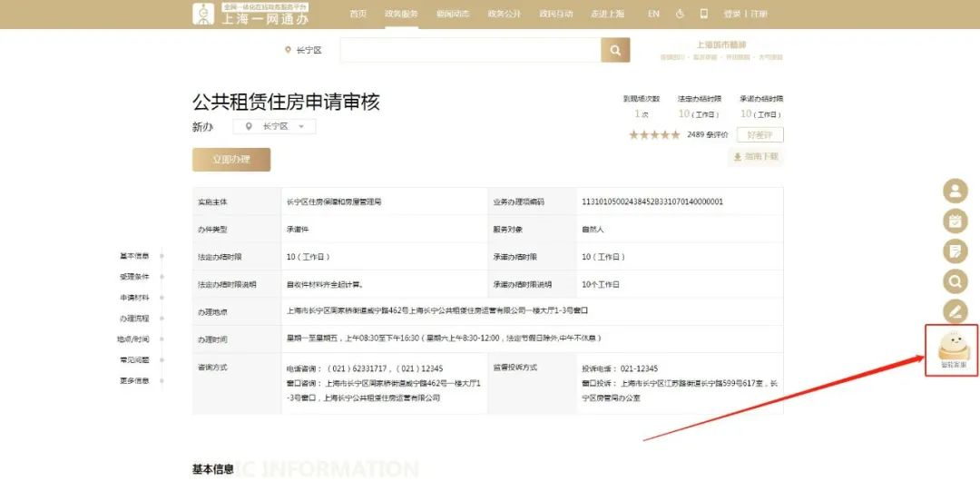The height and width of the screenshot is (491, 980).
Task: Click the 好差评 rating button
Action: pos(759,134)
